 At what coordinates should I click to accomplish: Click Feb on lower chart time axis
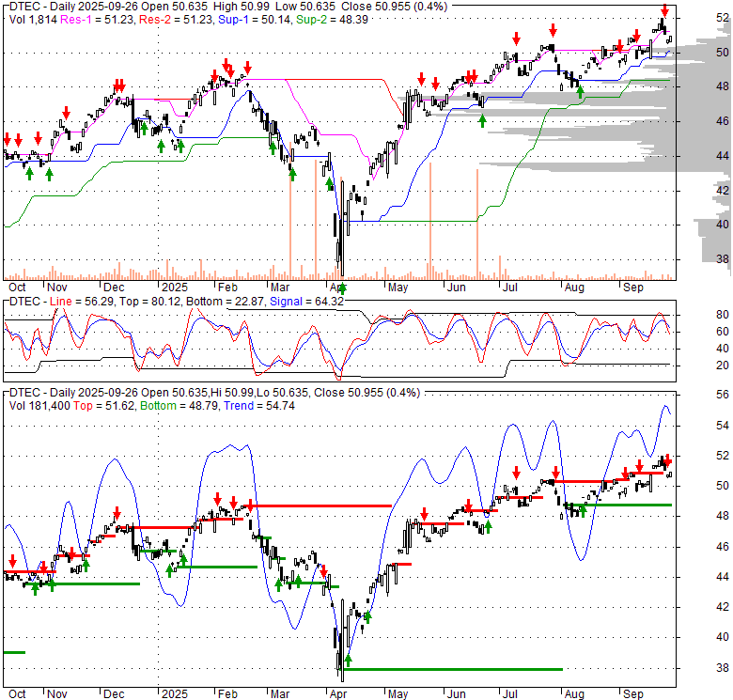coord(227,694)
